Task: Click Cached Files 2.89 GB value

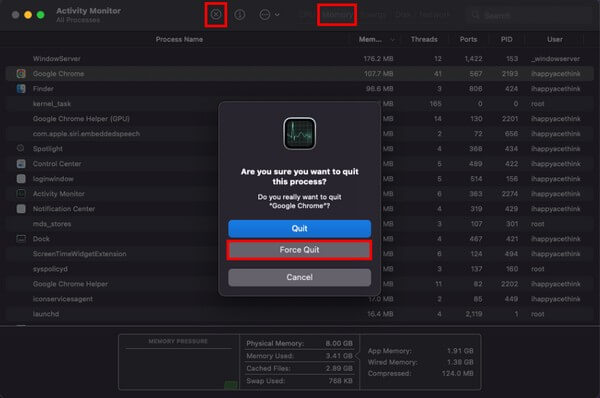Action: click(339, 368)
